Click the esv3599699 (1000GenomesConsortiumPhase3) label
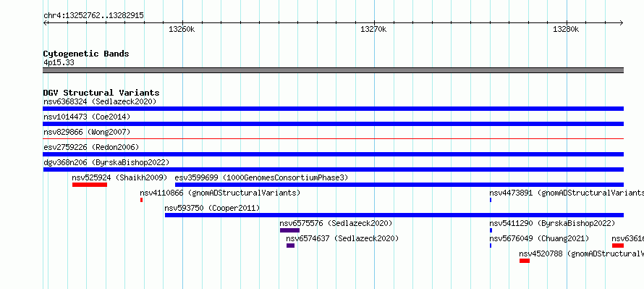 tap(261, 177)
